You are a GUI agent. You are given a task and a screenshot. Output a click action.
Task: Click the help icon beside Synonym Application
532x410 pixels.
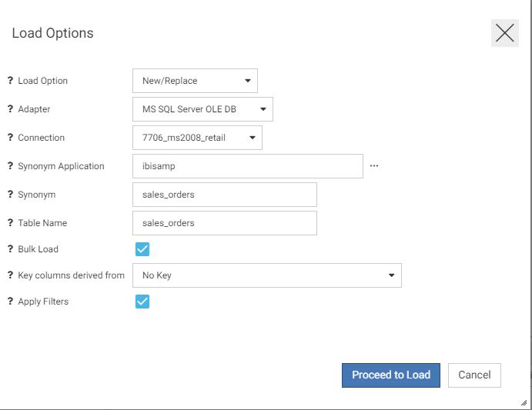click(x=10, y=166)
